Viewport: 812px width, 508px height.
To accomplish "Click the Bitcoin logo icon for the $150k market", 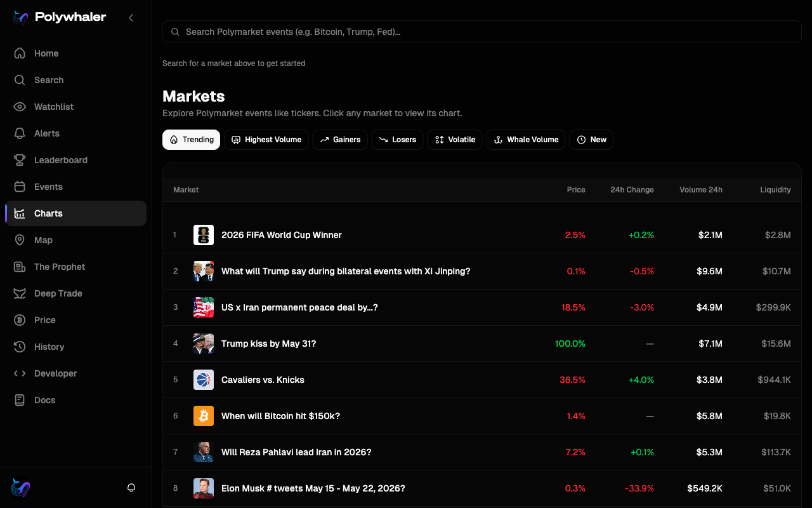I will tap(204, 416).
